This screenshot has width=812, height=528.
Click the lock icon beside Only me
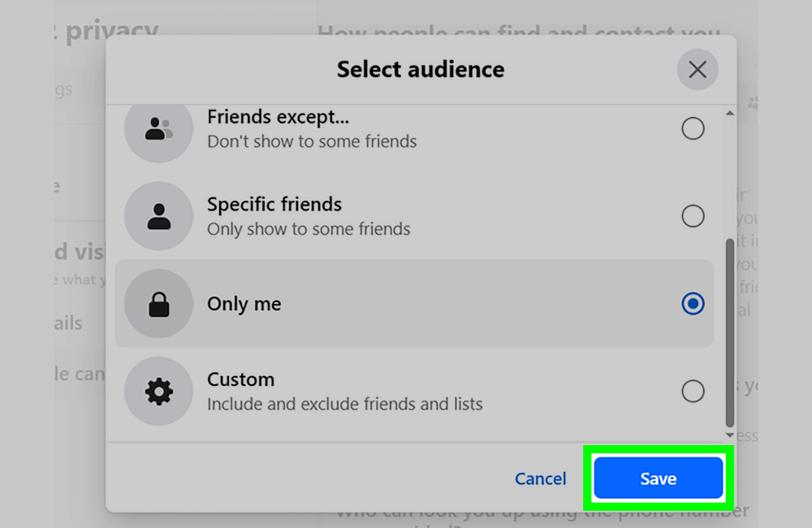pyautogui.click(x=158, y=303)
